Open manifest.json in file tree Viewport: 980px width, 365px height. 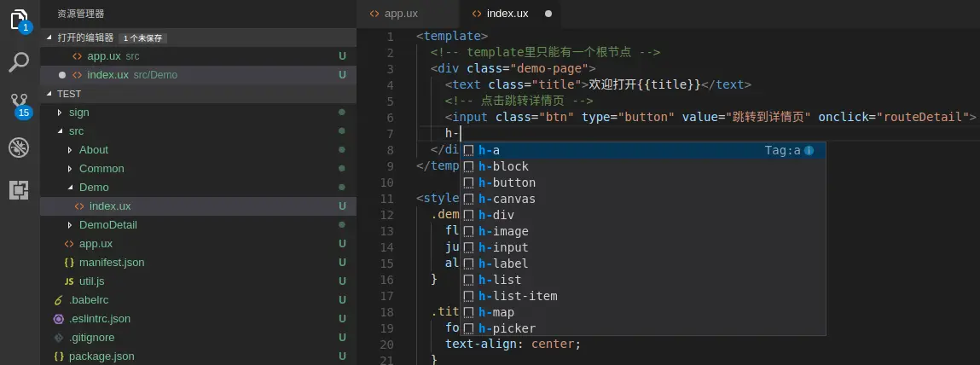(198, 263)
